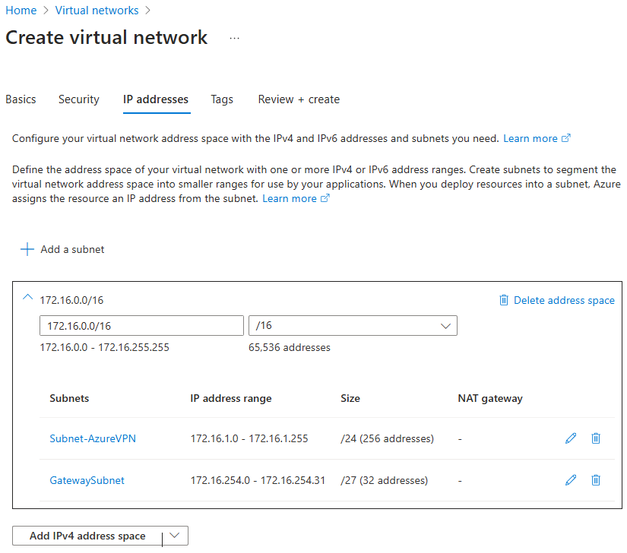
Task: Open the Subnet-AzureVPN subnet link
Action: [x=93, y=438]
